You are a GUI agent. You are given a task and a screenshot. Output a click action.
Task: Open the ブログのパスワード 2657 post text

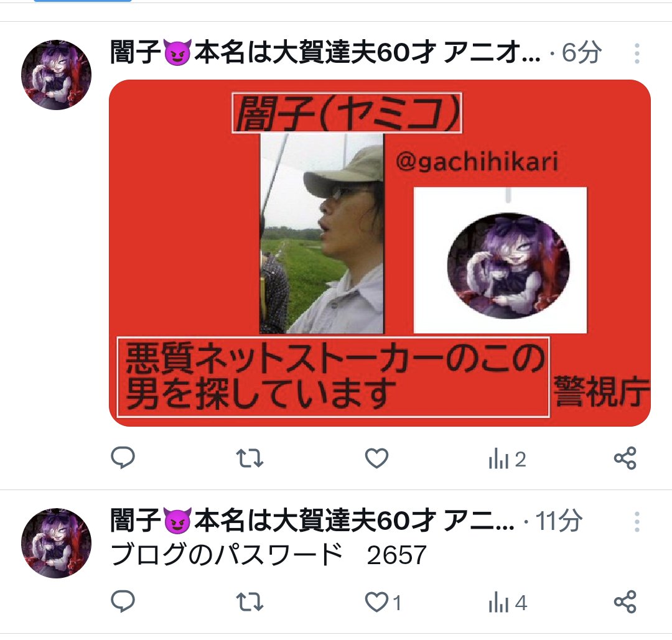tap(269, 555)
